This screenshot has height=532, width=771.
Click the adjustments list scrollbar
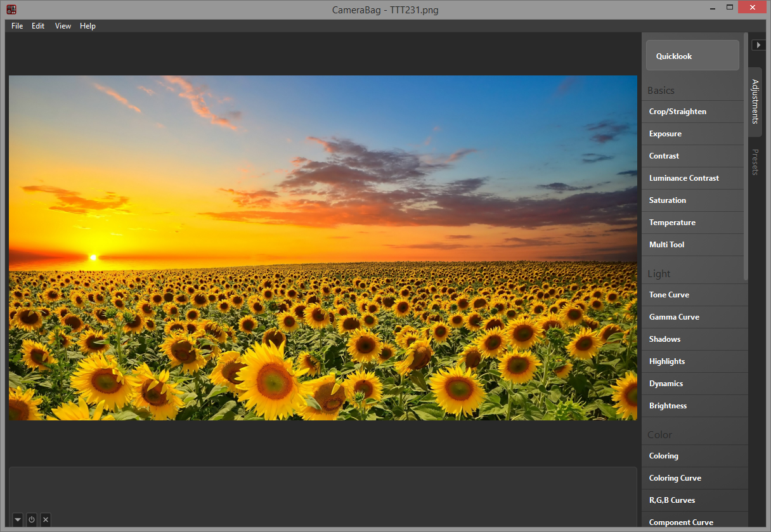tap(746, 157)
